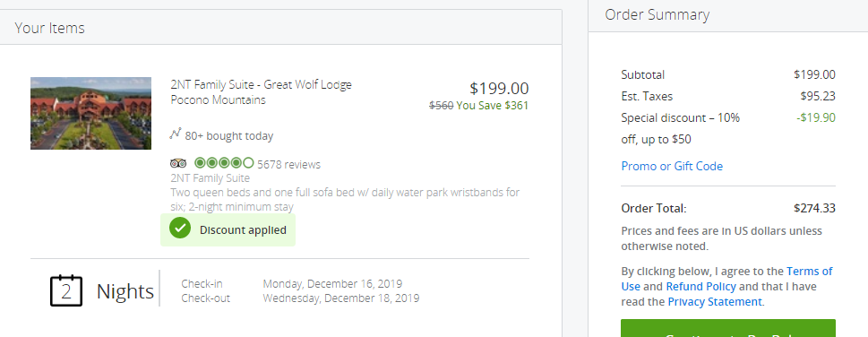Click the green continue button
This screenshot has width=868, height=337.
click(728, 328)
